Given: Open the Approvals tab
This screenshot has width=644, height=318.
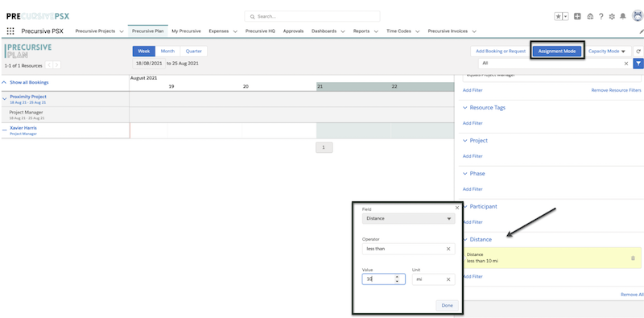Looking at the screenshot, I should [x=293, y=31].
